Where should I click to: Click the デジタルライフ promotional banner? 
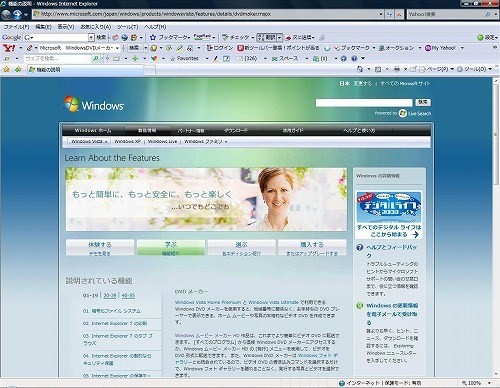pyautogui.click(x=388, y=215)
